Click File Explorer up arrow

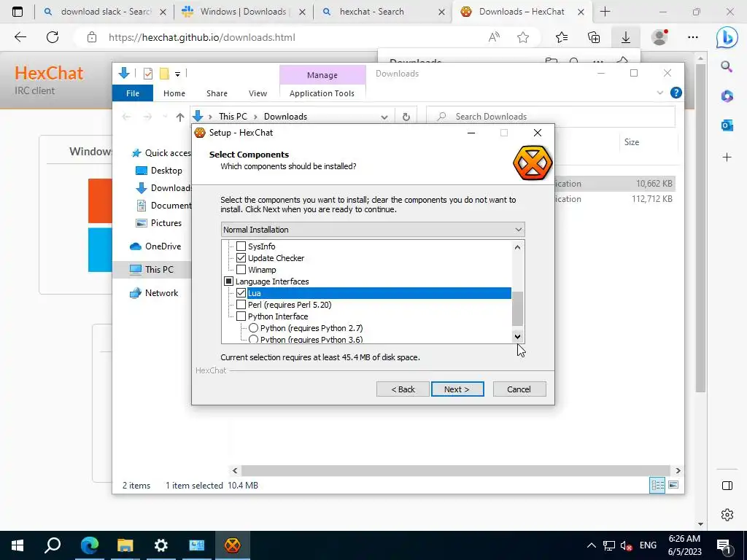(179, 117)
